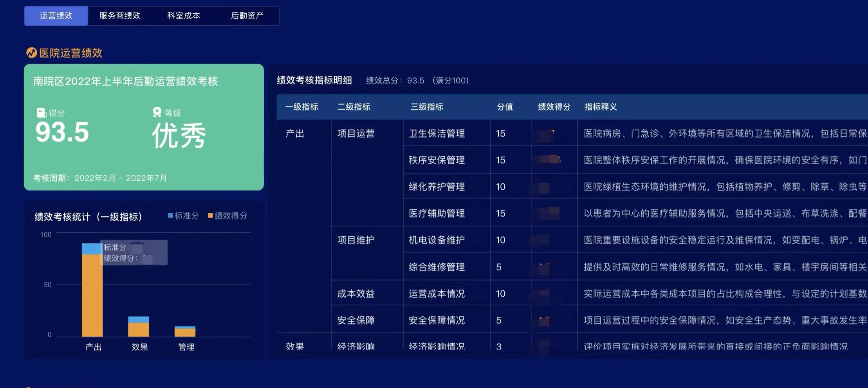Click the section icon at the bottom left corner
The height and width of the screenshot is (388, 868).
(x=31, y=386)
